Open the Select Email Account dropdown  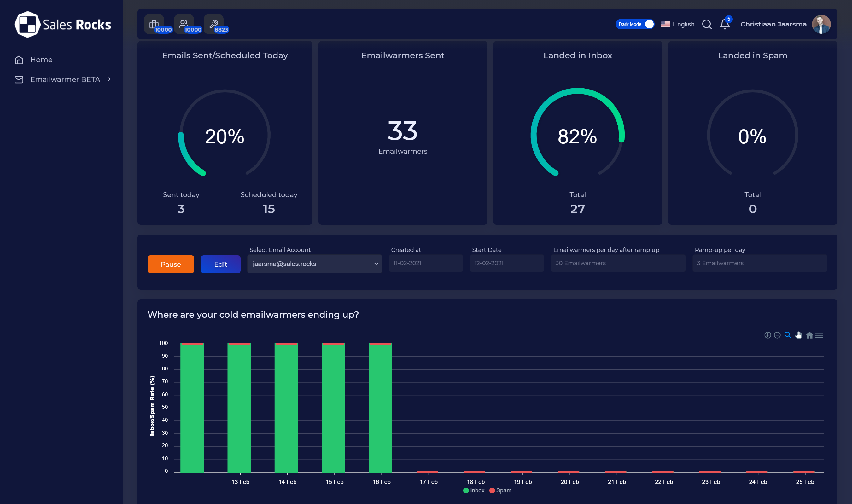314,264
